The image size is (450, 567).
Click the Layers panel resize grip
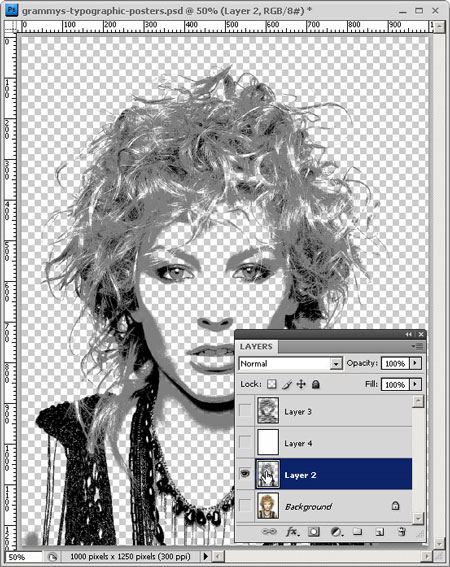[x=420, y=534]
